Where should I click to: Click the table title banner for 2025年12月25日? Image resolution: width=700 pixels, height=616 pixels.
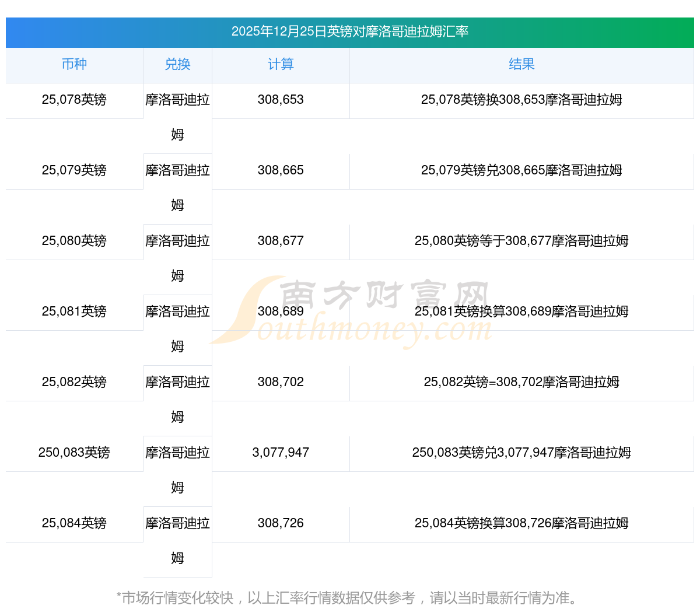tap(350, 32)
